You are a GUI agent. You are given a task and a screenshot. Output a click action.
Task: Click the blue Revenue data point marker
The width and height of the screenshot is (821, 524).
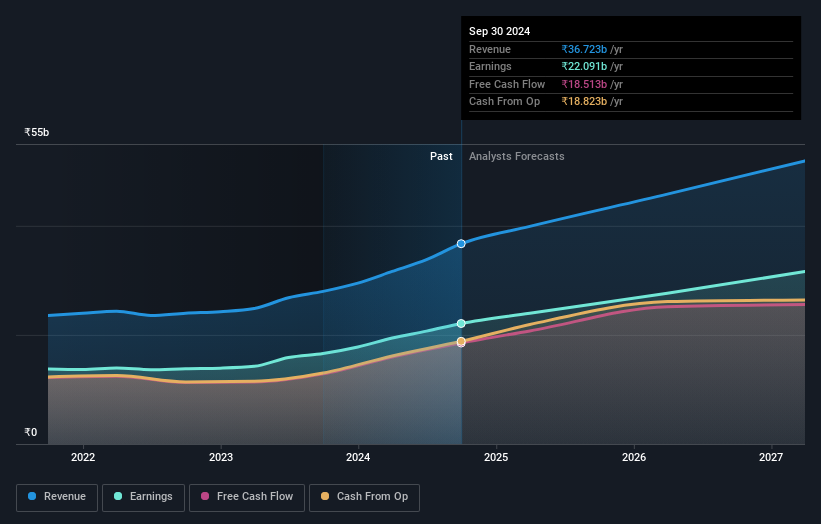pyautogui.click(x=461, y=244)
